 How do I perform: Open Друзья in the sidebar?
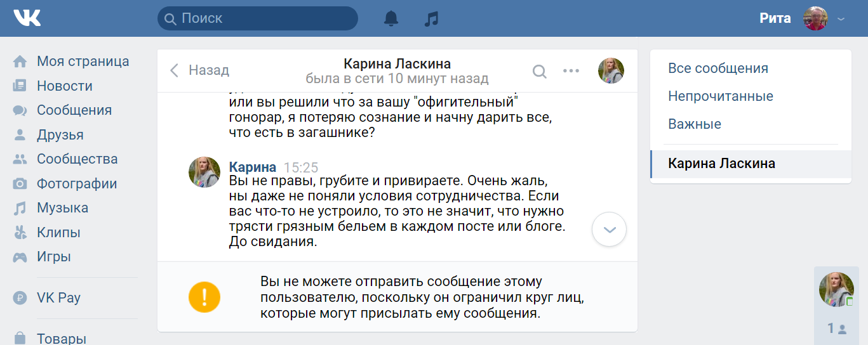[x=60, y=135]
